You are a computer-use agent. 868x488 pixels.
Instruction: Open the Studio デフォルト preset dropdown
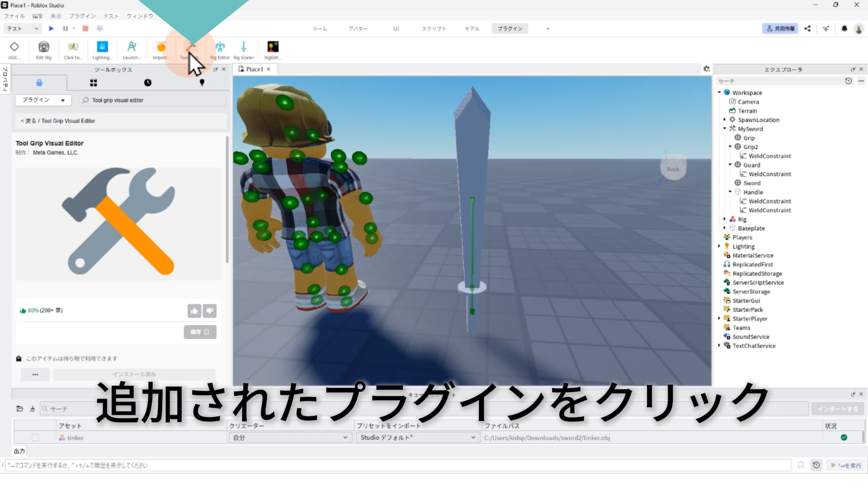(x=417, y=437)
